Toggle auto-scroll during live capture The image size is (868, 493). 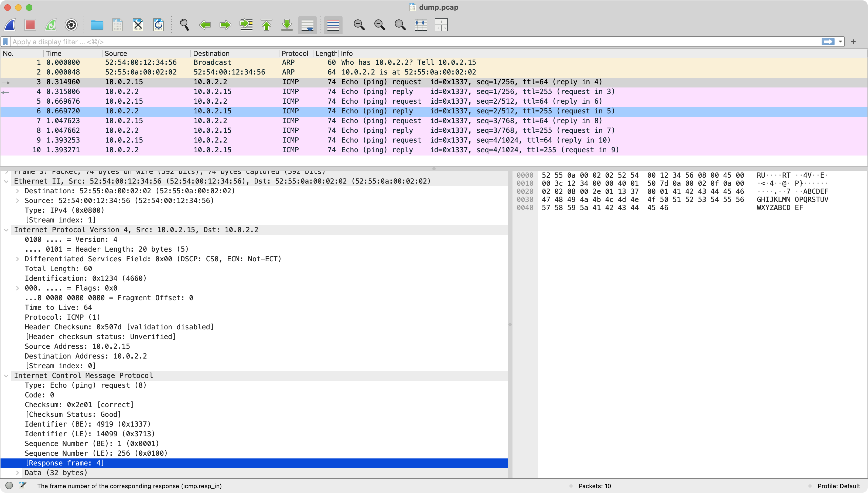point(307,25)
